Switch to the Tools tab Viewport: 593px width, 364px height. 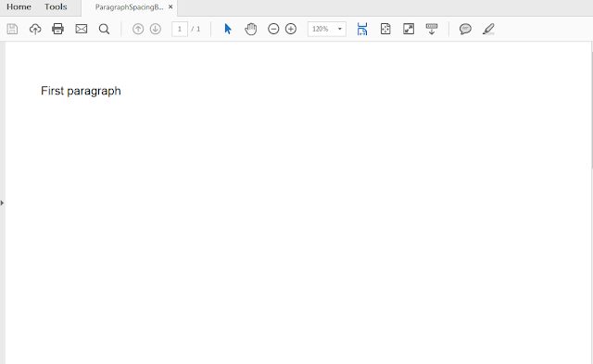[x=56, y=6]
